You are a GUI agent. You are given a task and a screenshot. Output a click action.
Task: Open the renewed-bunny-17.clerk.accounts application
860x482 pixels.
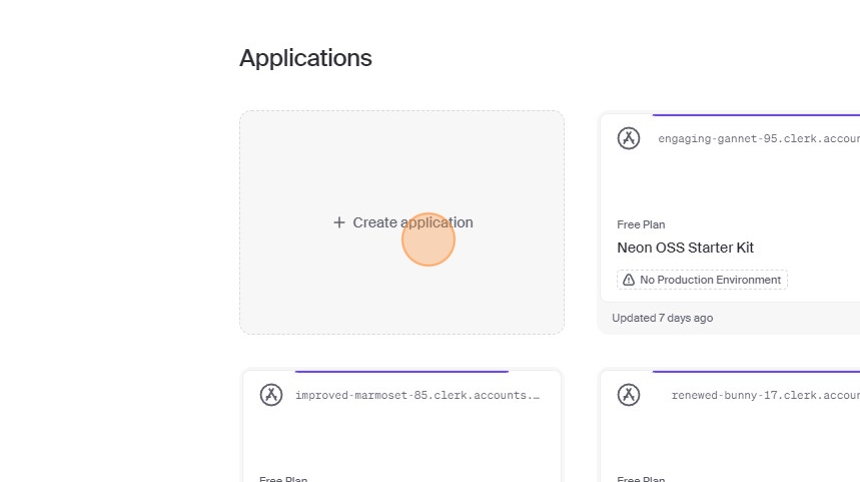click(x=765, y=395)
